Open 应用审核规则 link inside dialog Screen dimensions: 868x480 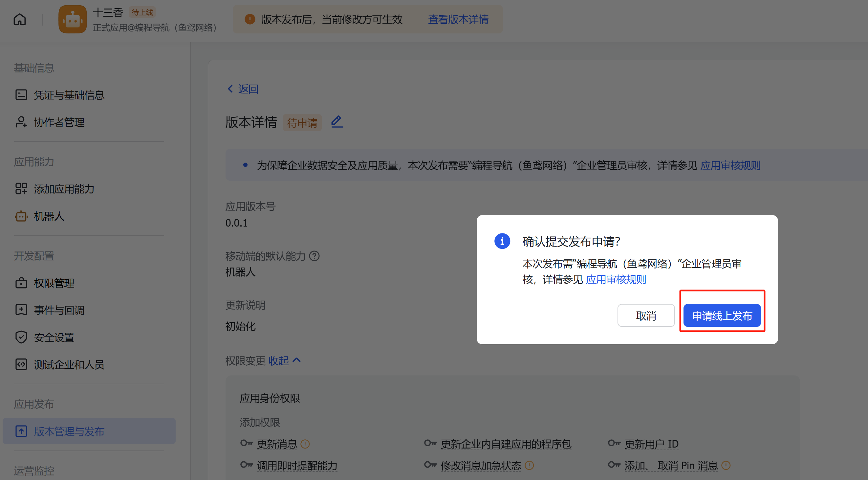(616, 279)
